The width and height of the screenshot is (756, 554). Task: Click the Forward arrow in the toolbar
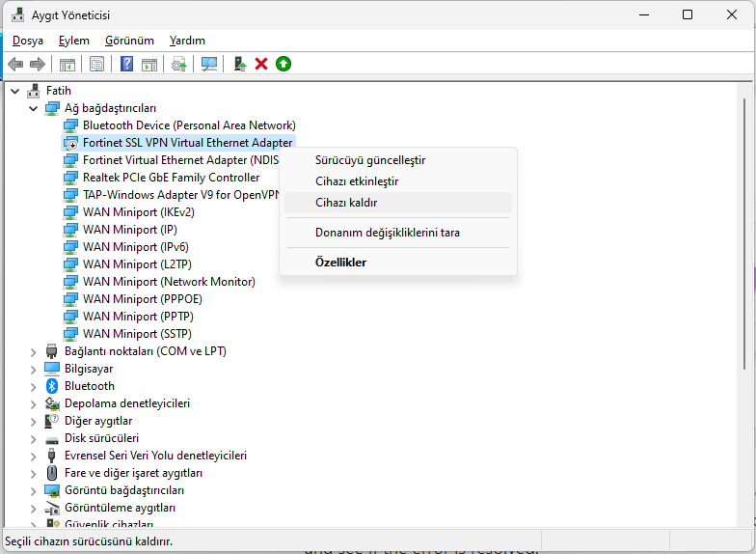pyautogui.click(x=37, y=64)
